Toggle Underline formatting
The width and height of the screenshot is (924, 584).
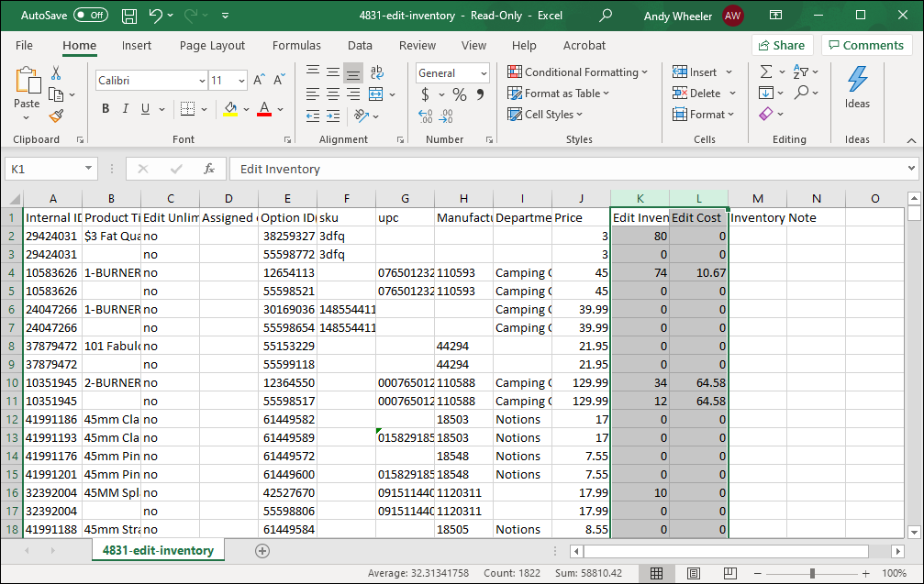coord(145,108)
